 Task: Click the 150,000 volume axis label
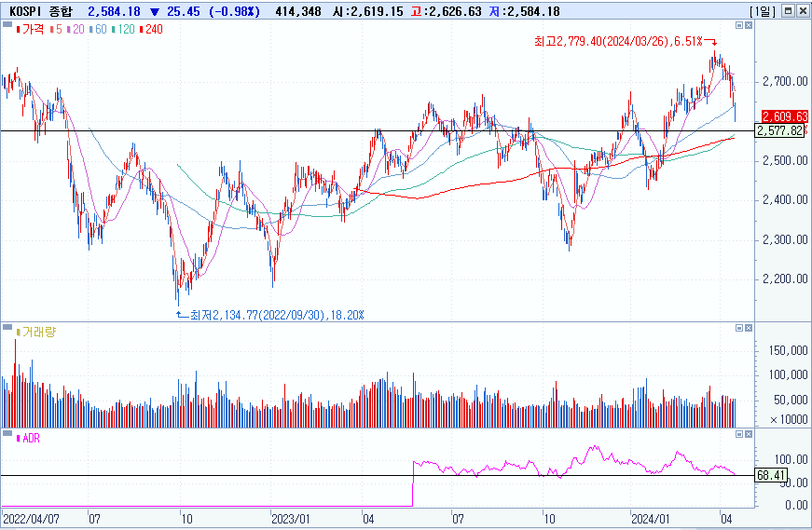click(x=788, y=350)
